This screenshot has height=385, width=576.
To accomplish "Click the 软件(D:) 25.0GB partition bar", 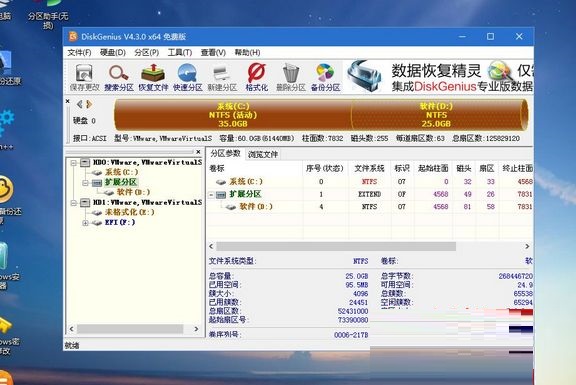I will (x=436, y=115).
